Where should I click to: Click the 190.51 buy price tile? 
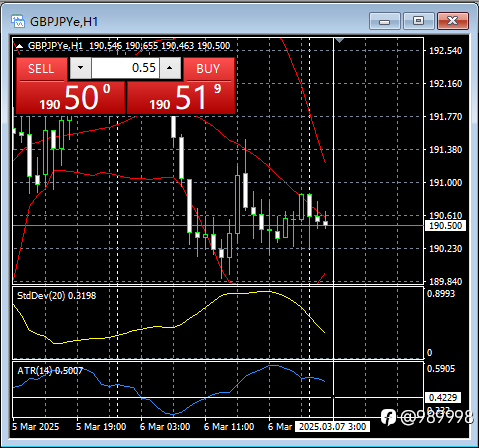point(181,98)
